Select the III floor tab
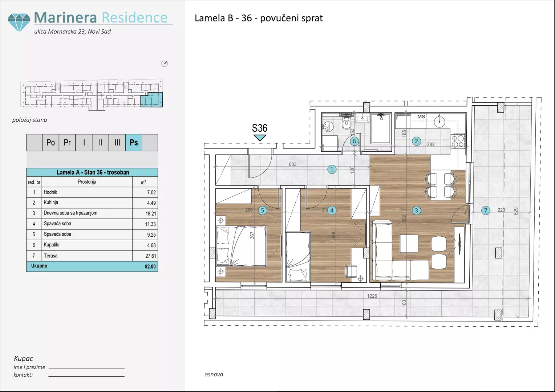Viewport: 555px width, 392px height. [117, 143]
